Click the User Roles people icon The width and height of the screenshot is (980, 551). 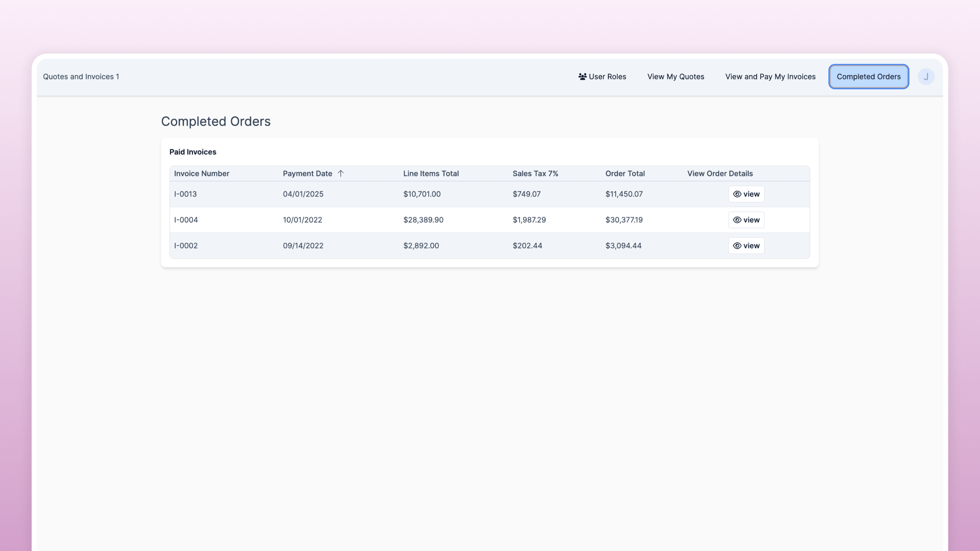582,77
